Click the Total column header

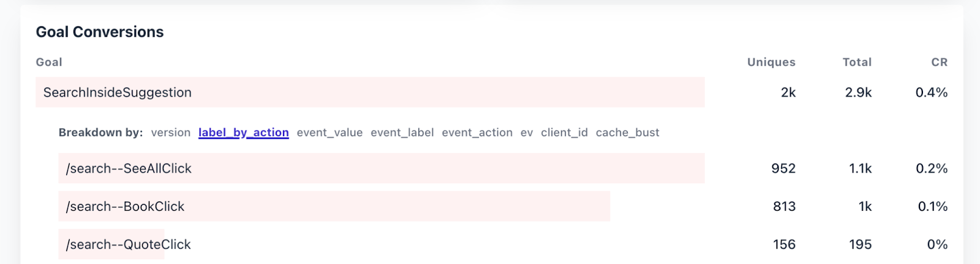(857, 62)
